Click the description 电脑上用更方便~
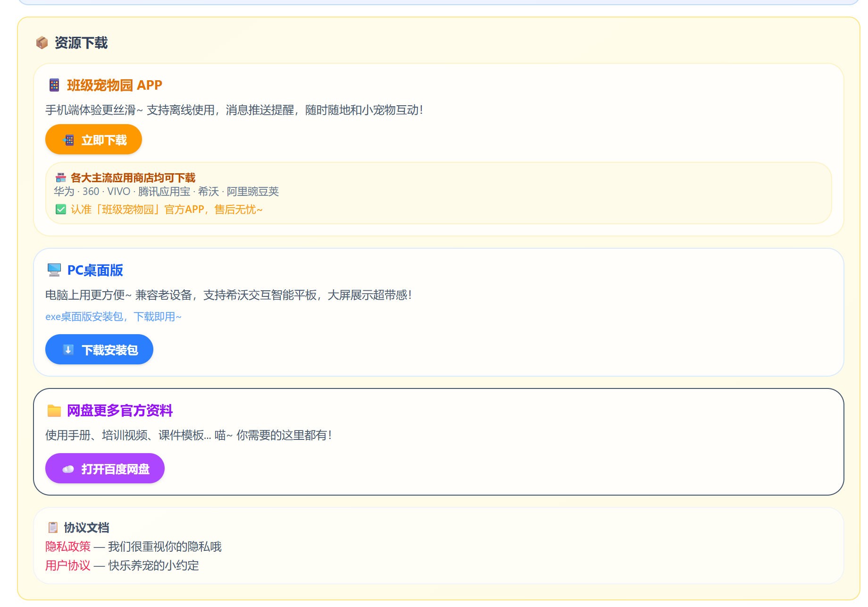868x607 pixels. point(229,295)
